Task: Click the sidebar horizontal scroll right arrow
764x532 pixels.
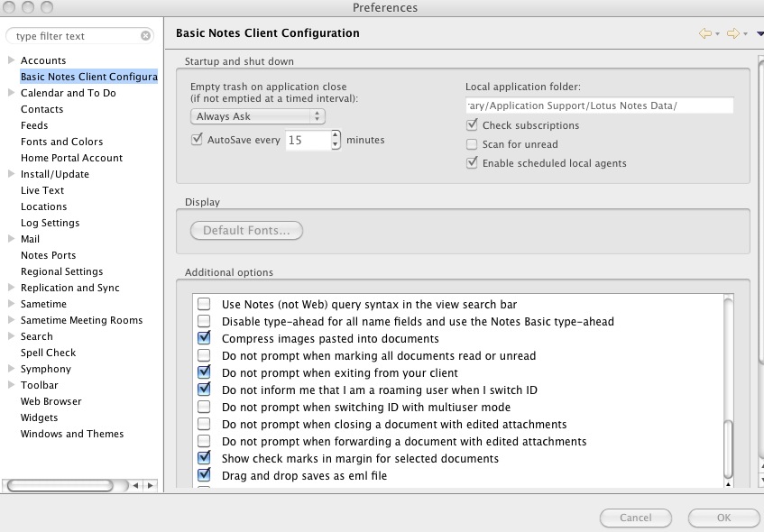Action: (150, 485)
